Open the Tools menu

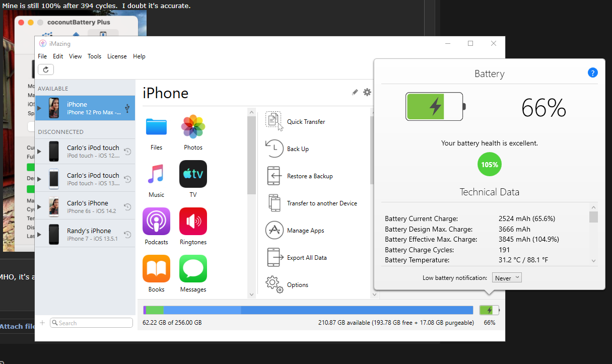click(95, 56)
